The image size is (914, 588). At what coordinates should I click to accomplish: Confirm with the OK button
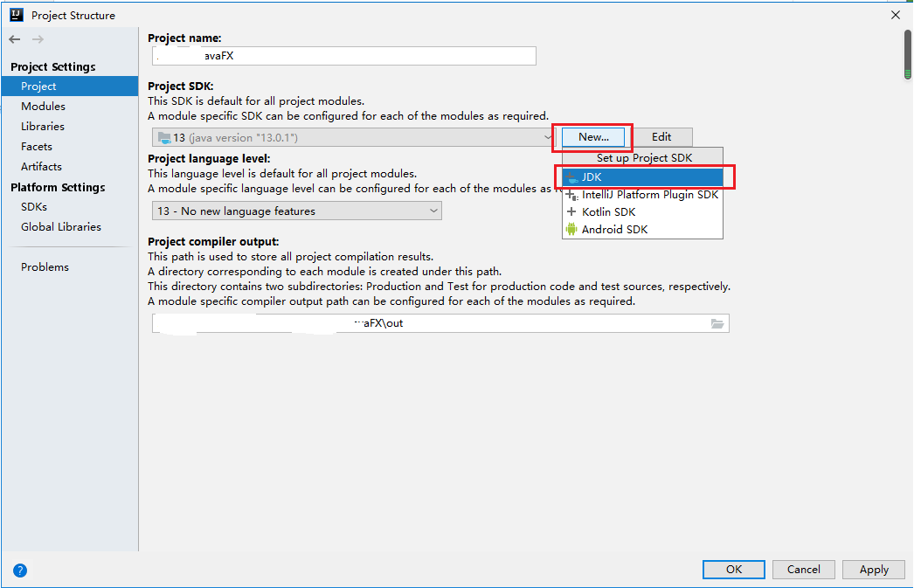pyautogui.click(x=734, y=570)
